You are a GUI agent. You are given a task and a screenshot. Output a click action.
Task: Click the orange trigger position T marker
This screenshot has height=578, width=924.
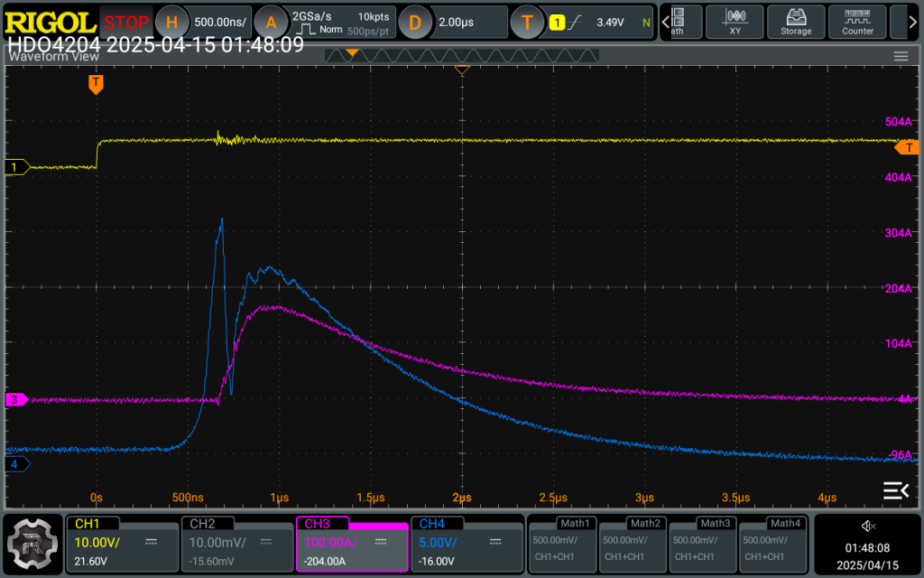(96, 84)
